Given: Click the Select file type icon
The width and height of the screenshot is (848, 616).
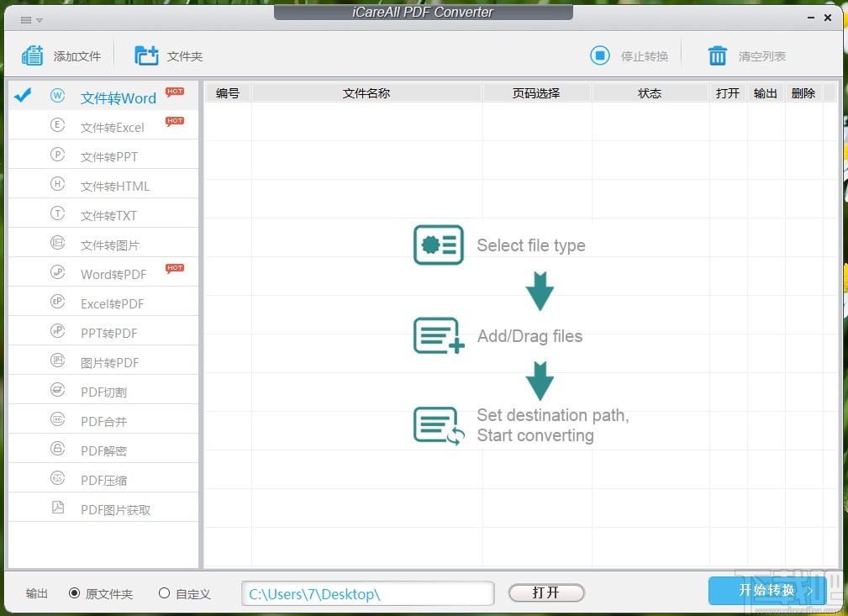Looking at the screenshot, I should tap(439, 245).
